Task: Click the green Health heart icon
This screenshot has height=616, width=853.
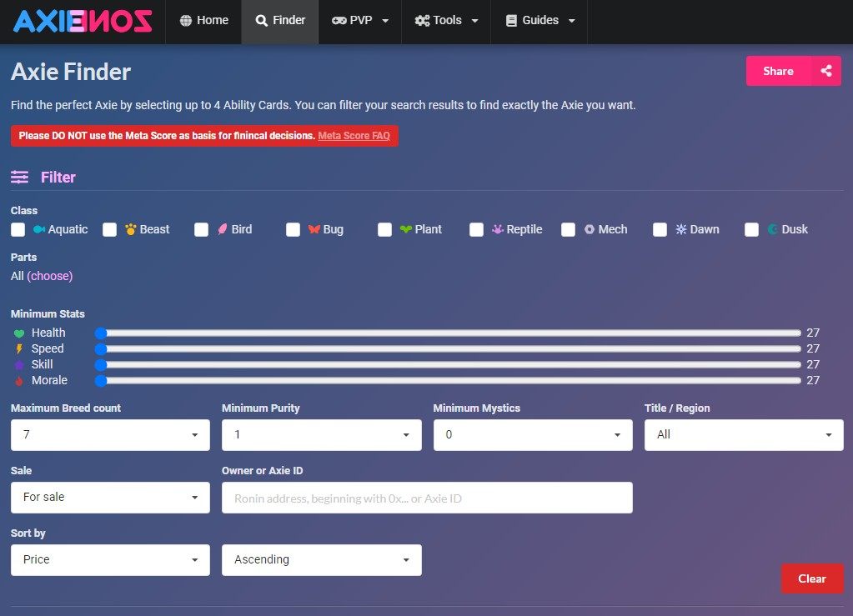Action: 20,333
